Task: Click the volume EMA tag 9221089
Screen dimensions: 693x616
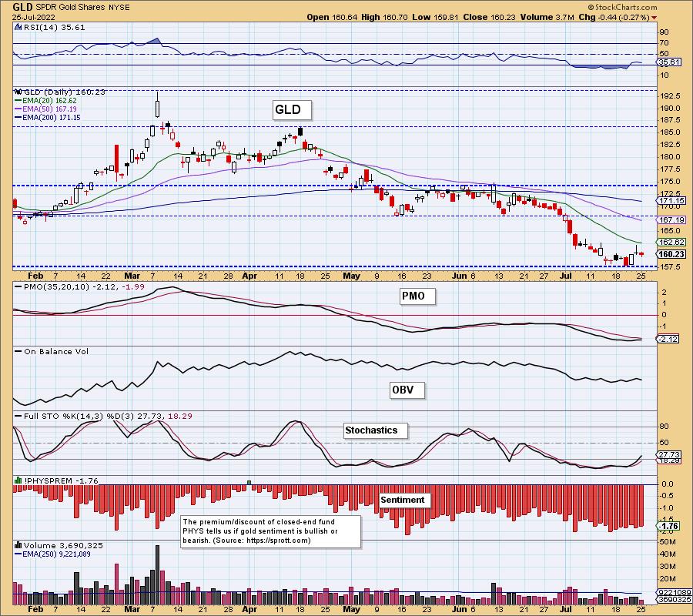Action: pyautogui.click(x=675, y=593)
